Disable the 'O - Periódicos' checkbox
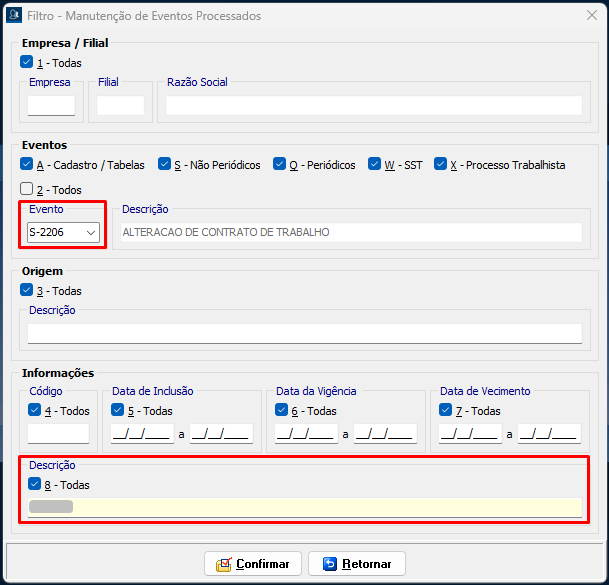609x585 pixels. 280,165
